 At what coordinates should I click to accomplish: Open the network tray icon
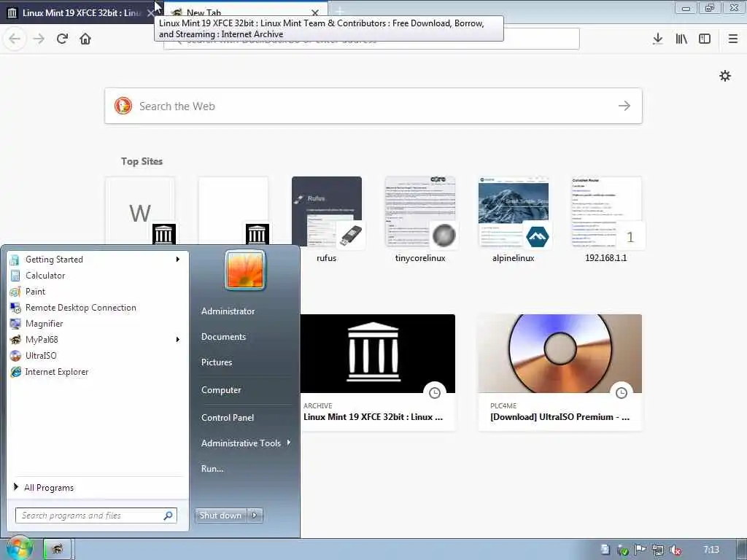[658, 550]
